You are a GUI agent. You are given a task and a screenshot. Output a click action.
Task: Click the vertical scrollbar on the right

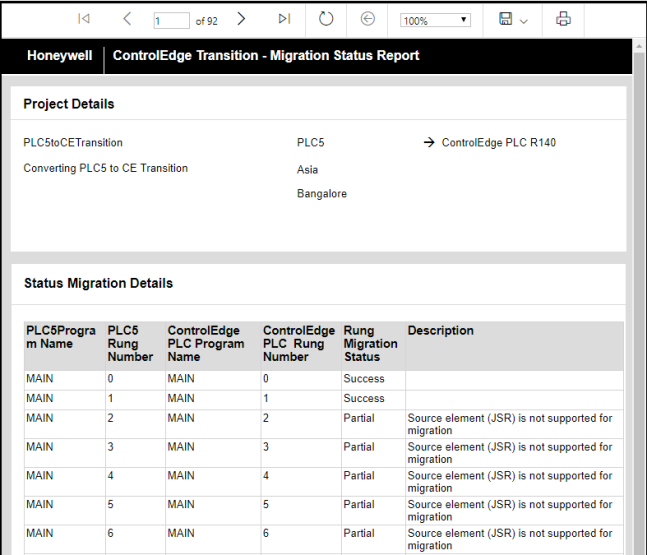click(640, 300)
